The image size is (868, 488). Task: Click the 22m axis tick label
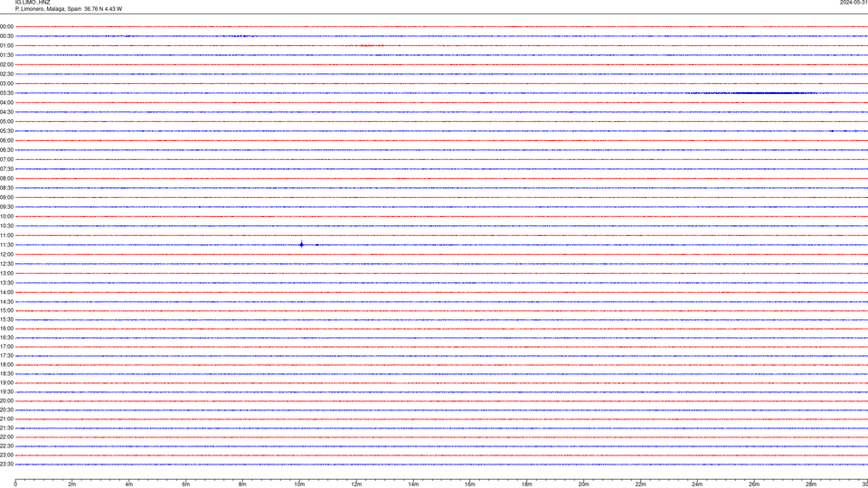(640, 484)
